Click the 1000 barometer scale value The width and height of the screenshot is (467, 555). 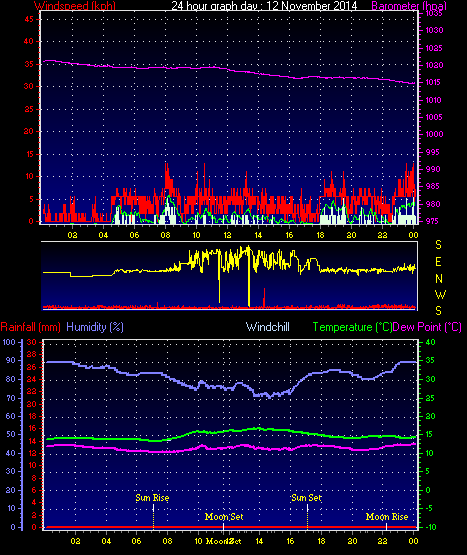pyautogui.click(x=434, y=134)
